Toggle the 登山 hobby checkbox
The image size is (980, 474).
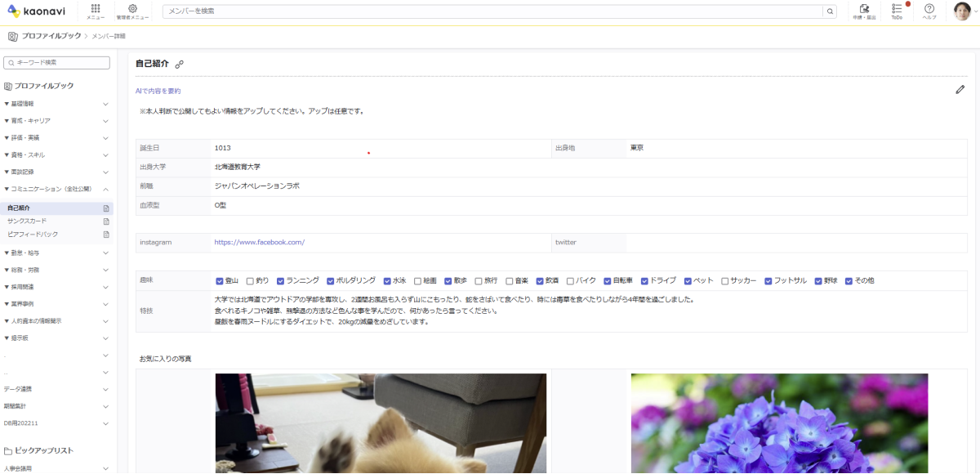pos(220,280)
